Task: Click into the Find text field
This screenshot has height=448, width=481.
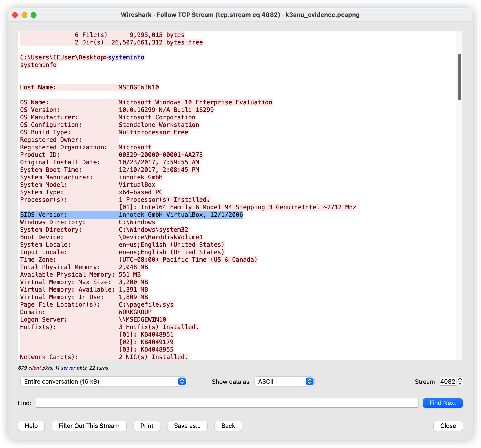Action: click(x=227, y=403)
